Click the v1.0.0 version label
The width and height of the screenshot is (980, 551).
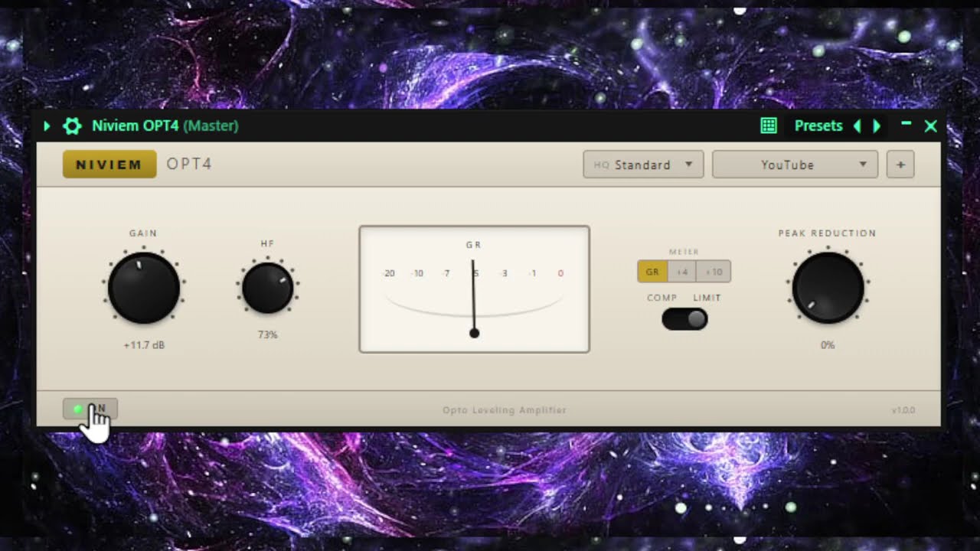903,410
